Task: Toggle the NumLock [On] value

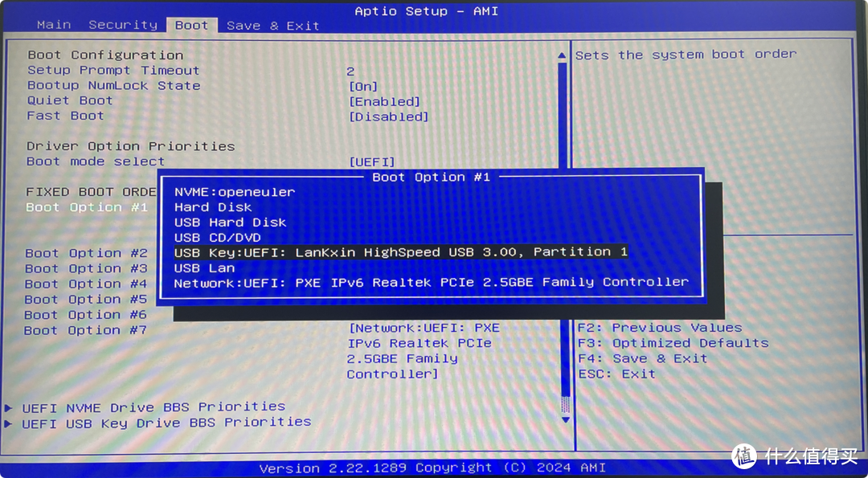Action: click(363, 87)
